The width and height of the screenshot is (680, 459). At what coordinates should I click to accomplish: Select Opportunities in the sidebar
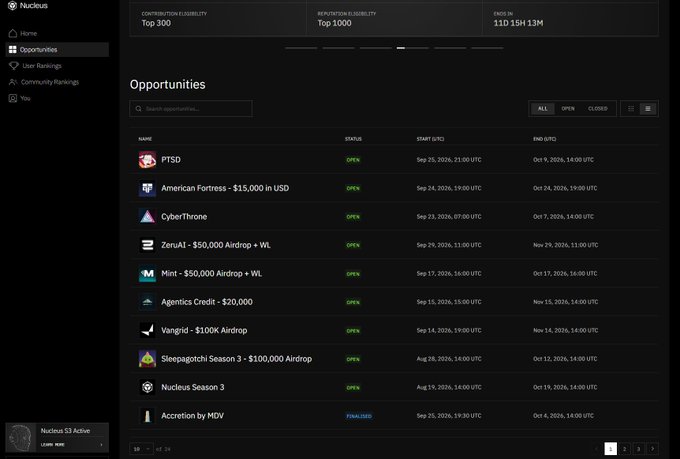click(x=57, y=49)
